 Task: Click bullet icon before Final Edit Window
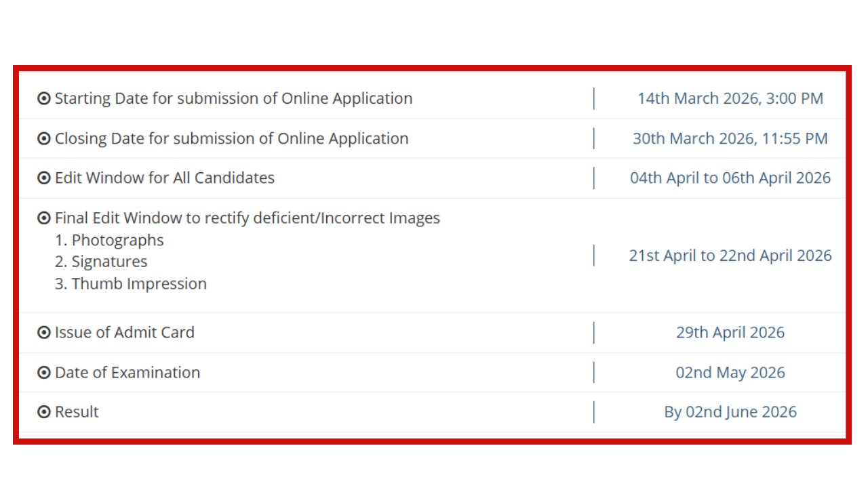(44, 218)
